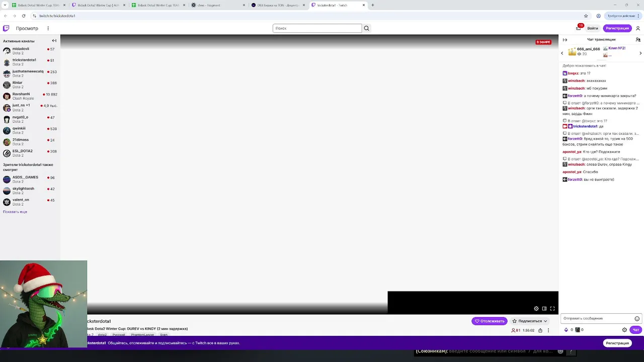
Task: Open the three-dot menu beside Просмотр
Action: (x=48, y=28)
